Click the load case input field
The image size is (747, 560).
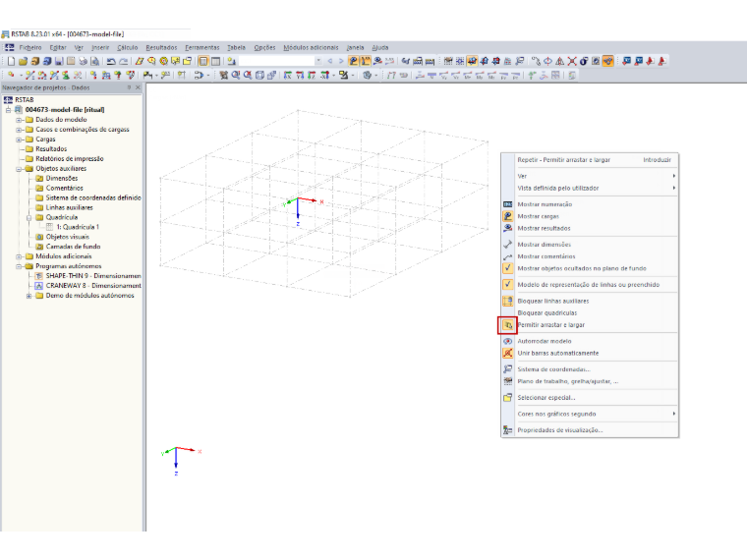pos(276,61)
